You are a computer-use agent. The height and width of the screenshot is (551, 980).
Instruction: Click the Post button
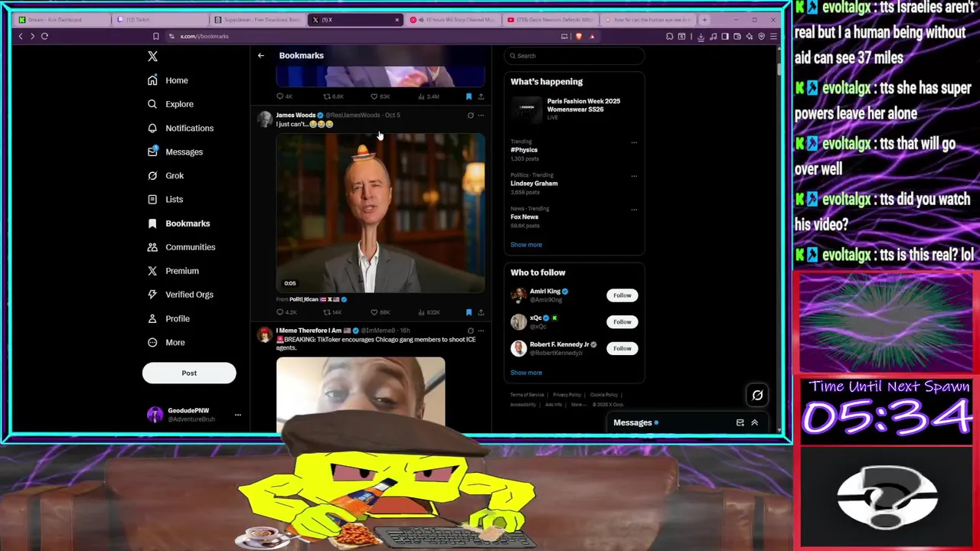click(x=189, y=373)
